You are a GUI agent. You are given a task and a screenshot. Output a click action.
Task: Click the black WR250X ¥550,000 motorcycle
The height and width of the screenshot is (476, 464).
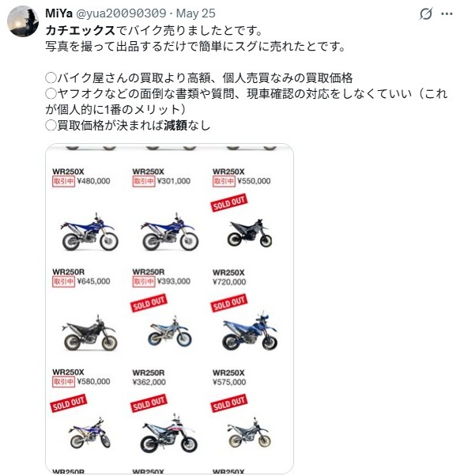click(250, 232)
